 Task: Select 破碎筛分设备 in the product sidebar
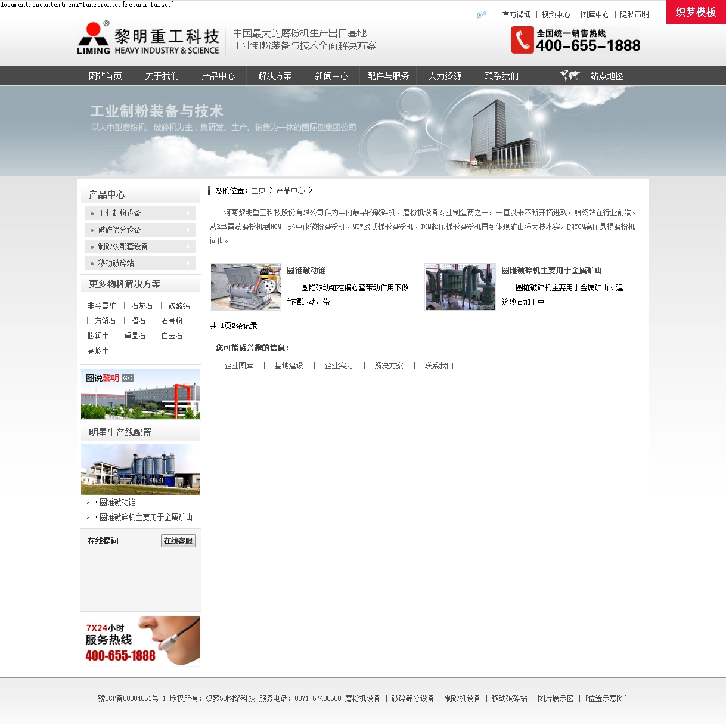[x=119, y=230]
